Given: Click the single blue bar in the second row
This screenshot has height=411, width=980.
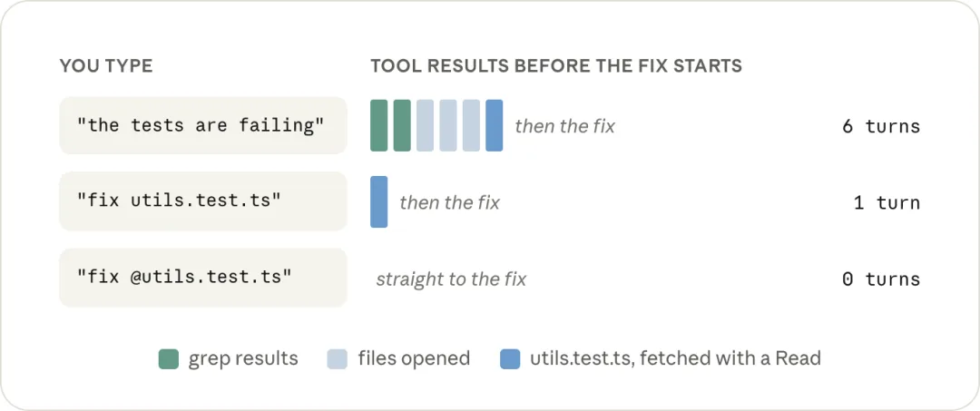Looking at the screenshot, I should (x=378, y=201).
